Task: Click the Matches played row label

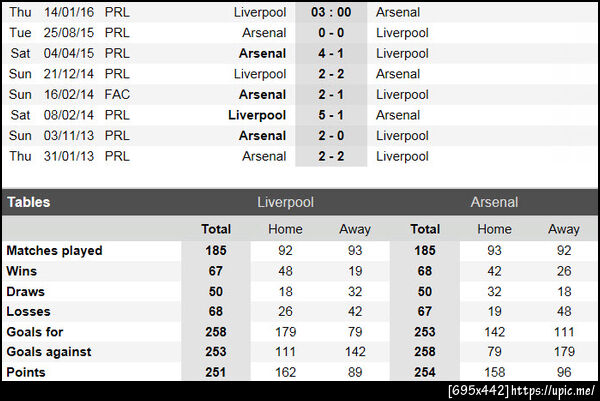Action: pos(54,251)
